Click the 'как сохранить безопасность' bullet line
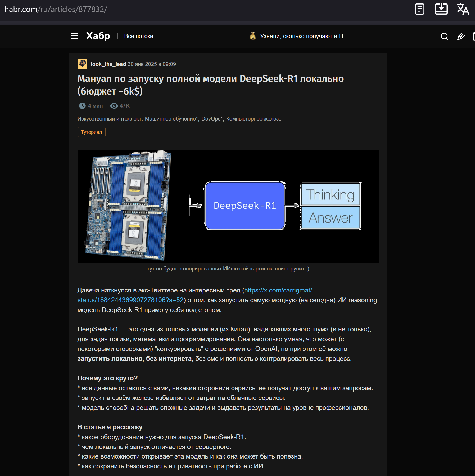Image resolution: width=475 pixels, height=476 pixels. [x=171, y=466]
